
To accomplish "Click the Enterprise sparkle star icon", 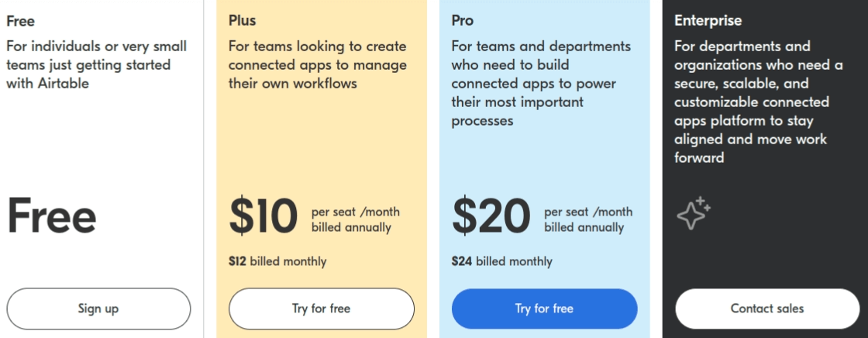I will click(694, 213).
